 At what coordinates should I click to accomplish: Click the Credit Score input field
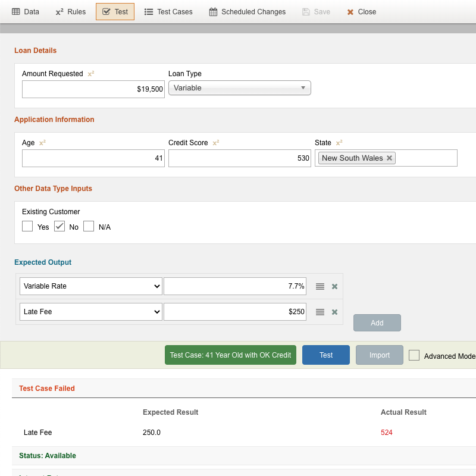[x=240, y=158]
